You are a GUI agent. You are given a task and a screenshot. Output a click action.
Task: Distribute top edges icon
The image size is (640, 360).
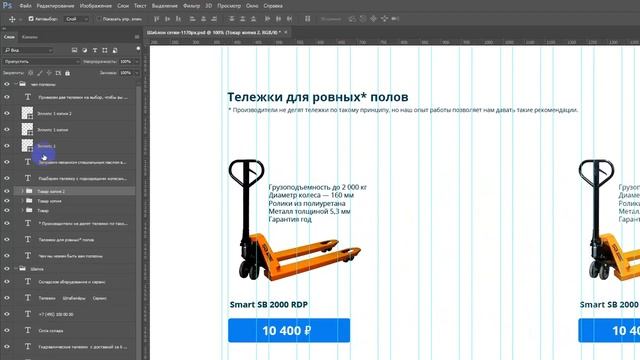tap(231, 19)
